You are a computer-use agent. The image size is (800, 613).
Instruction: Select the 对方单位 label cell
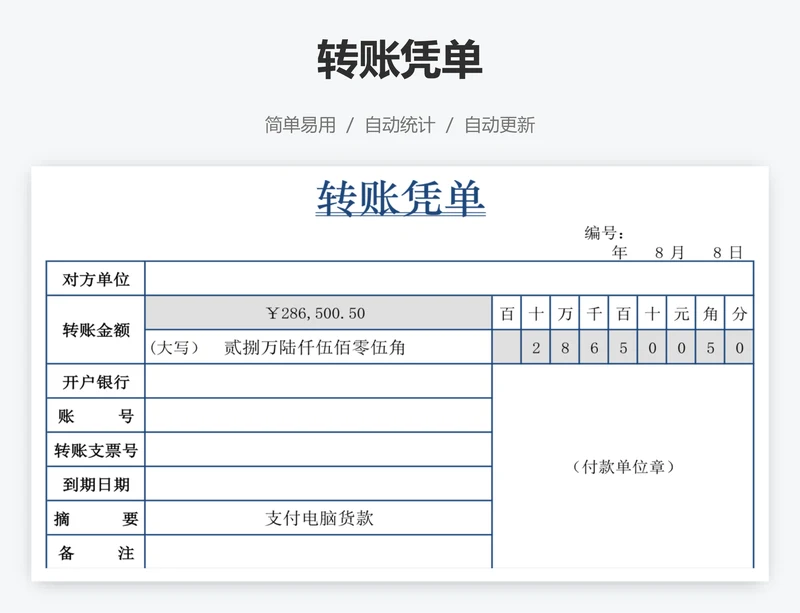pos(96,279)
